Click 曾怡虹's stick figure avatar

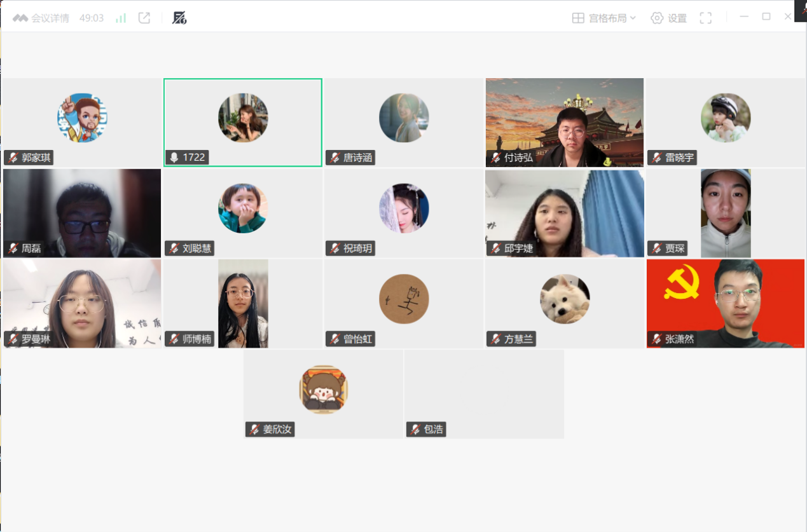click(x=404, y=299)
